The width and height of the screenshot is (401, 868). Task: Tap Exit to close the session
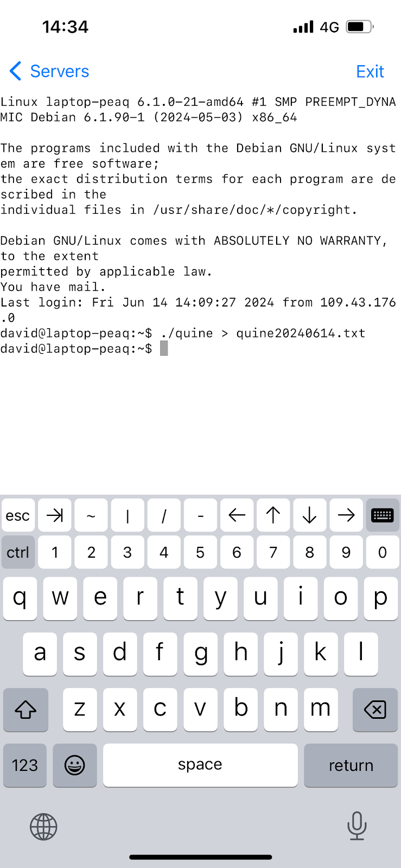[370, 71]
